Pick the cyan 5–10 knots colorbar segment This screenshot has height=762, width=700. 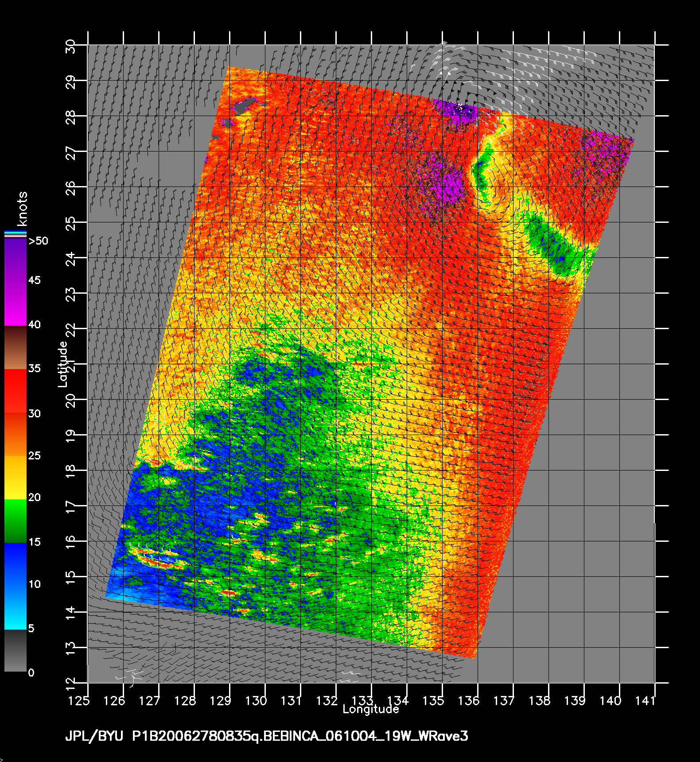click(16, 607)
